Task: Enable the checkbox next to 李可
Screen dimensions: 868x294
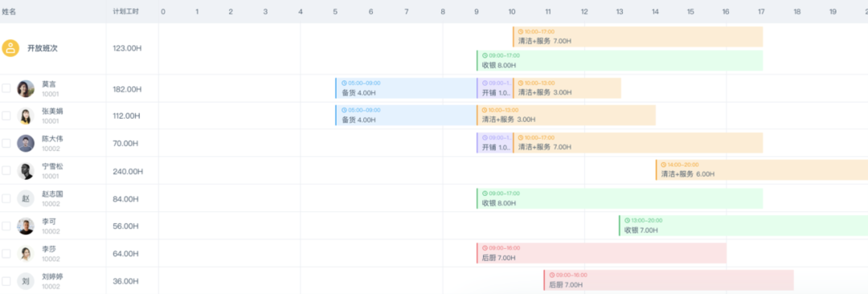Action: coord(6,226)
